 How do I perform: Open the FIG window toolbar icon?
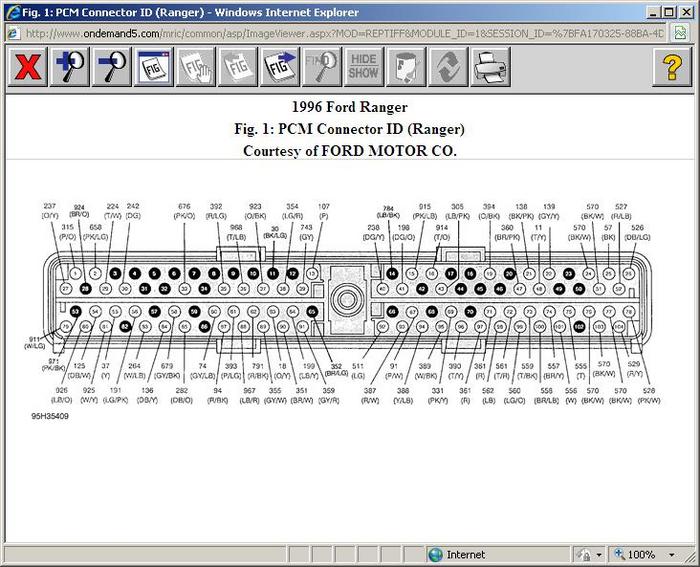click(154, 67)
